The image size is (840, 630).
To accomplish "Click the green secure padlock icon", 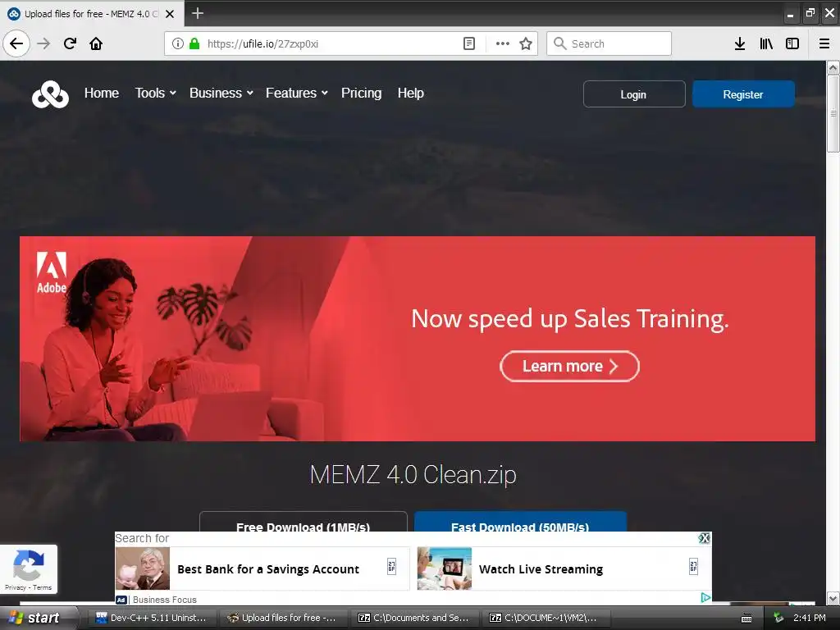I will [194, 43].
